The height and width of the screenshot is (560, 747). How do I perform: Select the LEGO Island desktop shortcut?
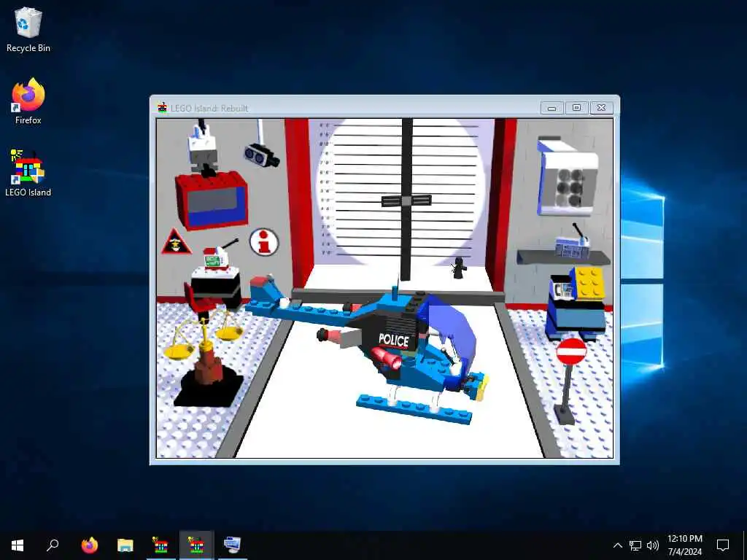[x=28, y=173]
